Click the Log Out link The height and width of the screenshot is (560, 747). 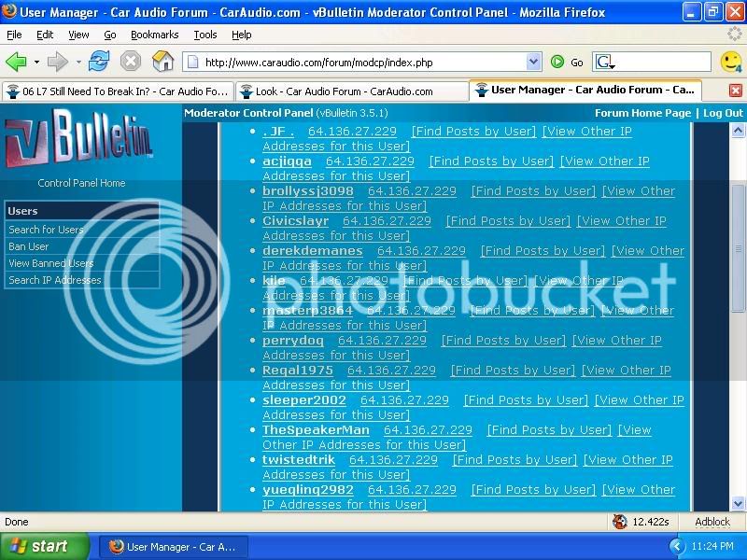[x=723, y=113]
